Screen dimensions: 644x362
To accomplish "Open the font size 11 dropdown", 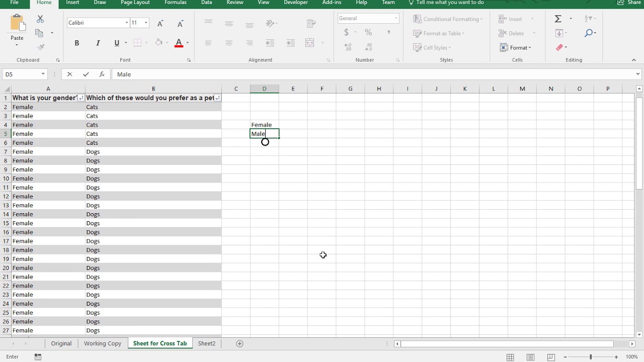I will [x=146, y=23].
